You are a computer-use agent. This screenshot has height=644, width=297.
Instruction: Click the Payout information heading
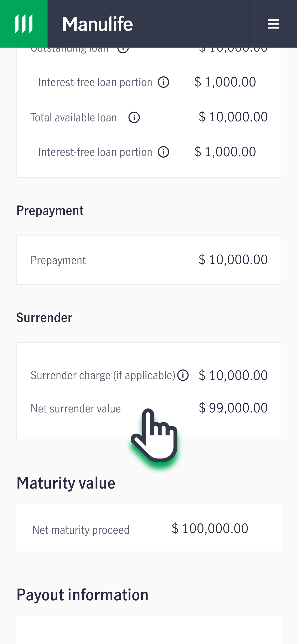click(x=82, y=595)
